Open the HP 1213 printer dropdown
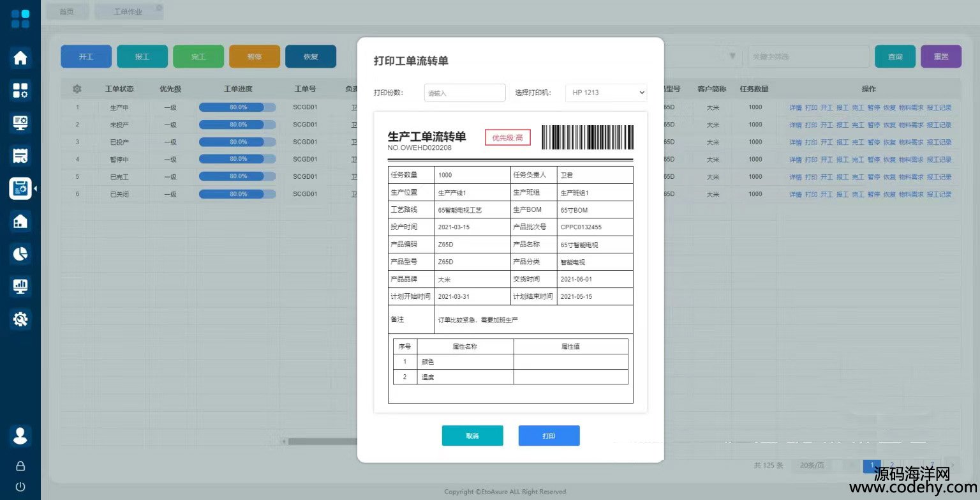Image resolution: width=980 pixels, height=500 pixels. pos(606,93)
